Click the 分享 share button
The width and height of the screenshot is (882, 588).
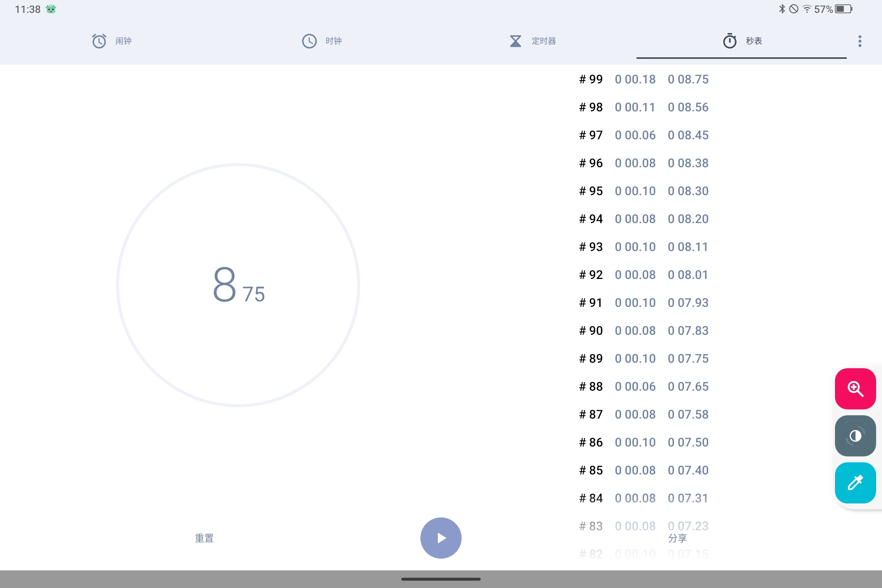(x=677, y=538)
